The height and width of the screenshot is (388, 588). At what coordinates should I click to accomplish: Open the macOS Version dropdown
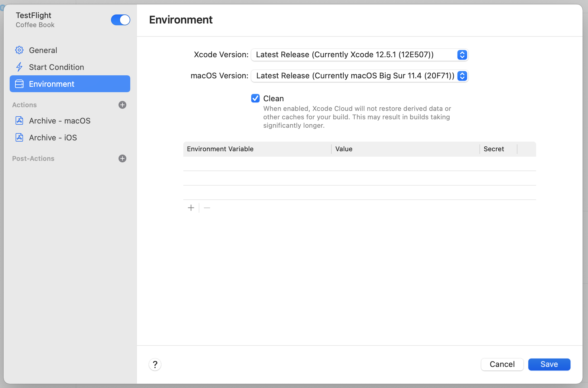point(359,76)
